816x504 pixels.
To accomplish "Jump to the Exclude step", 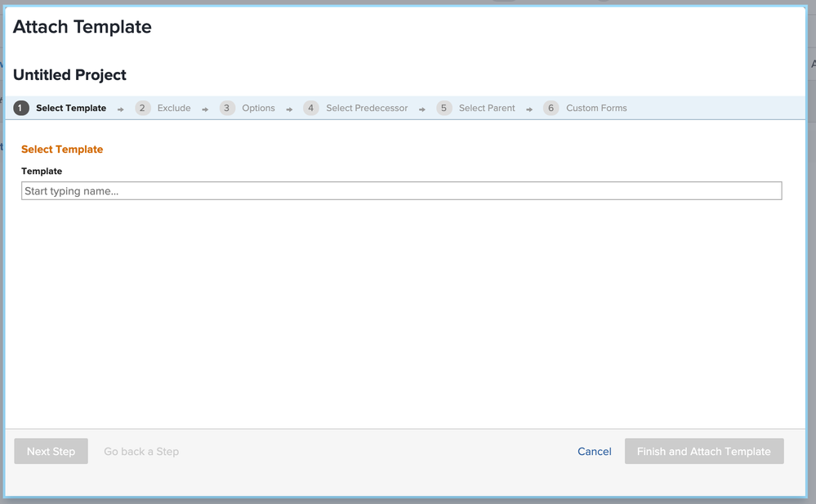I will tap(174, 108).
